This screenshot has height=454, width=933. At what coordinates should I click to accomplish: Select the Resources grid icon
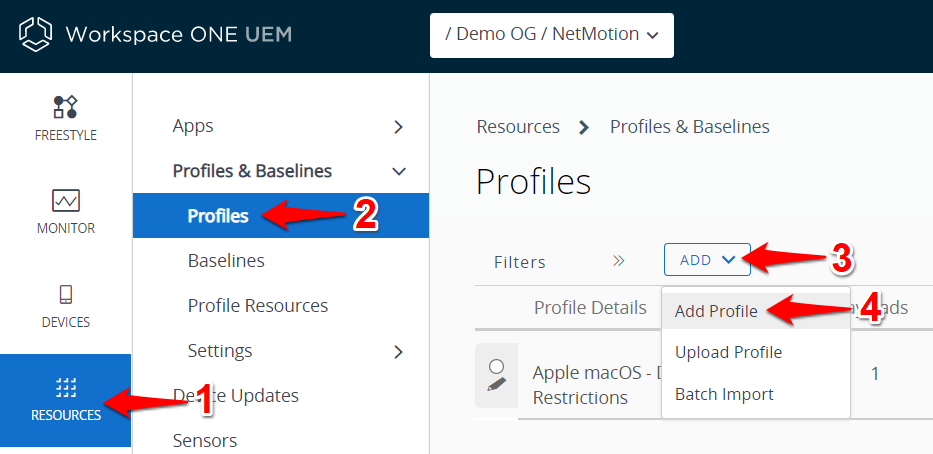coord(65,387)
